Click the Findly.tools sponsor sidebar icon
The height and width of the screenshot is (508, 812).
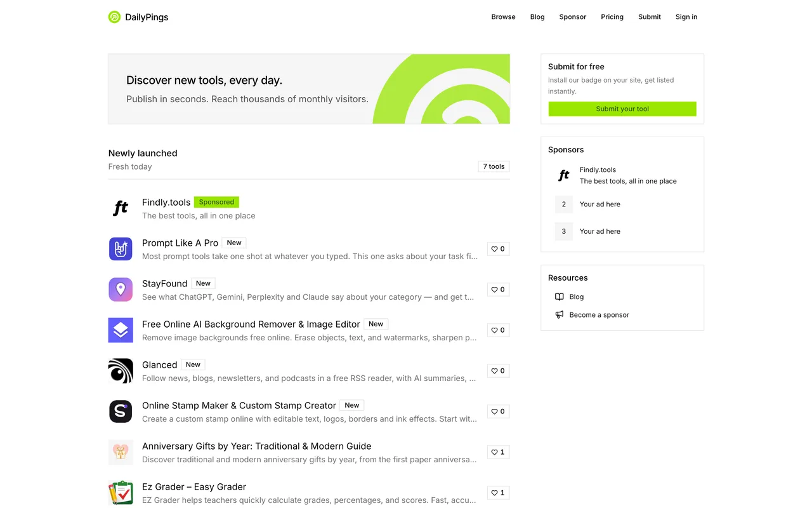click(564, 175)
